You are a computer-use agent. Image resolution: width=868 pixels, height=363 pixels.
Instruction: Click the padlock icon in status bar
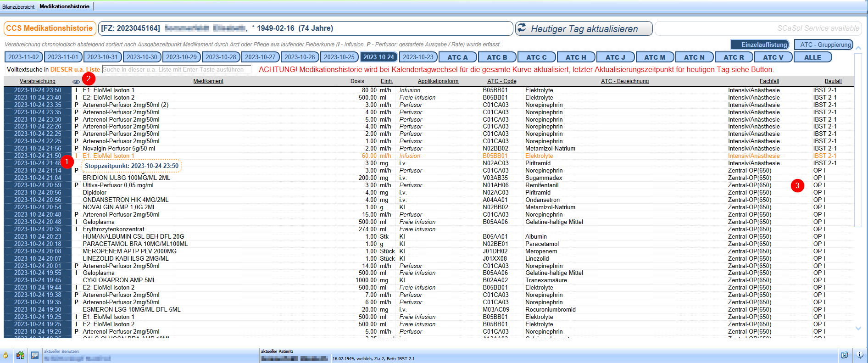(6, 355)
